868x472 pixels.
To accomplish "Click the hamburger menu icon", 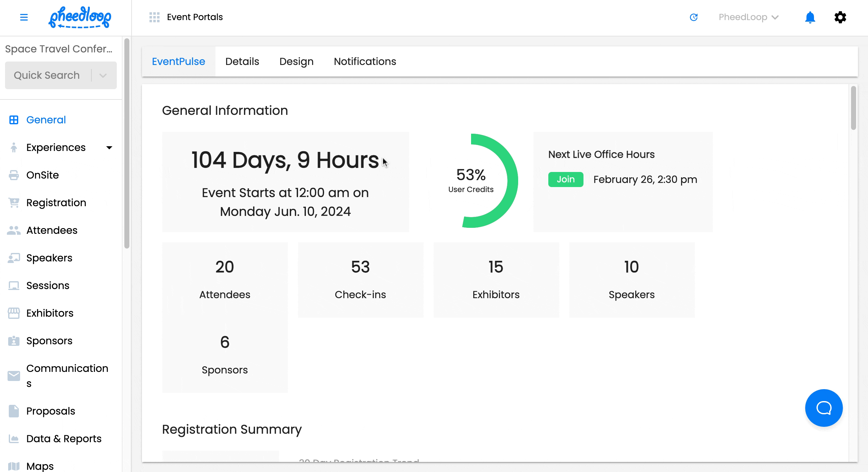I will pyautogui.click(x=24, y=17).
